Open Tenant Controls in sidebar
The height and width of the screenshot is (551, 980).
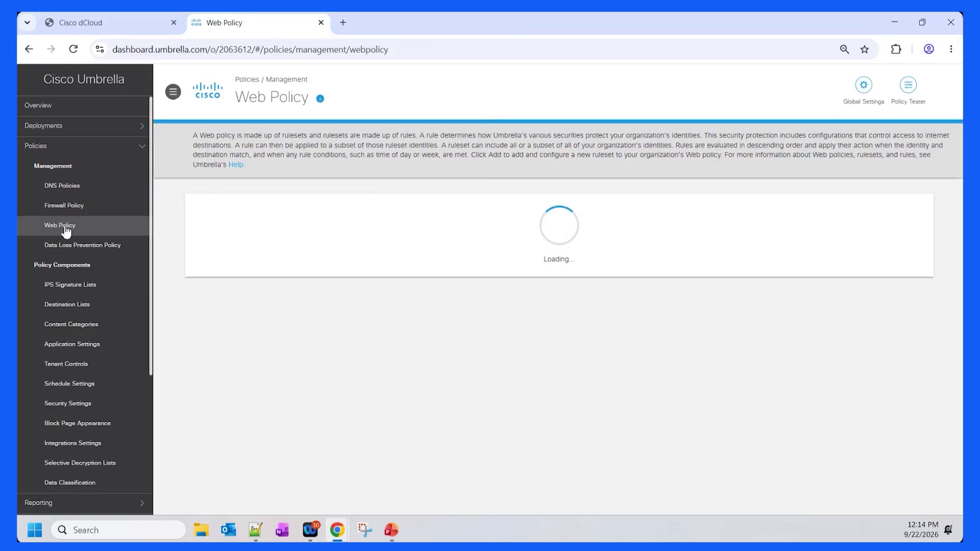tap(66, 364)
